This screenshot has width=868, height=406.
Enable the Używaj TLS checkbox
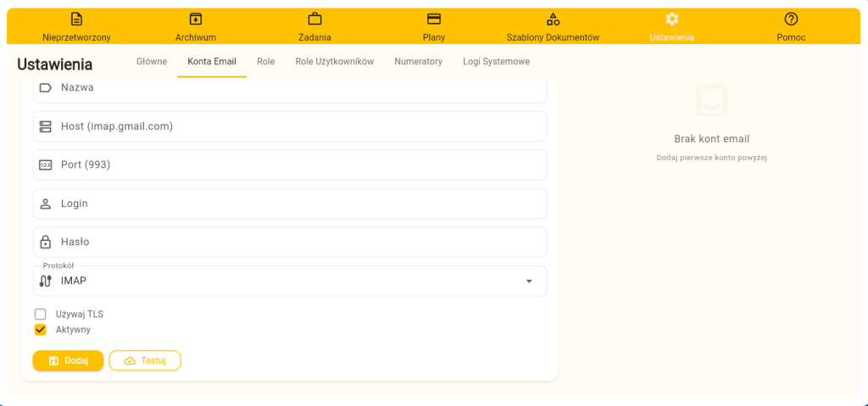(40, 314)
